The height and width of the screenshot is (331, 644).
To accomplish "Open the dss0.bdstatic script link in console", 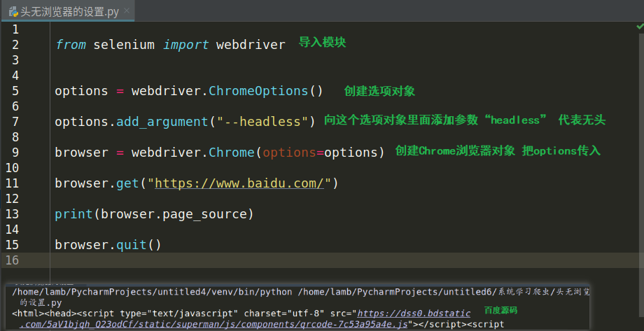I will click(414, 314).
